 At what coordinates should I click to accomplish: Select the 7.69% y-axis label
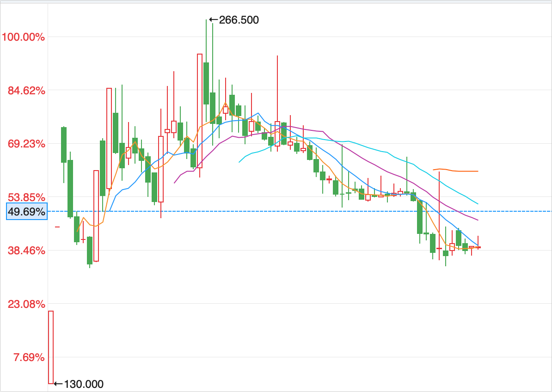coord(27,357)
